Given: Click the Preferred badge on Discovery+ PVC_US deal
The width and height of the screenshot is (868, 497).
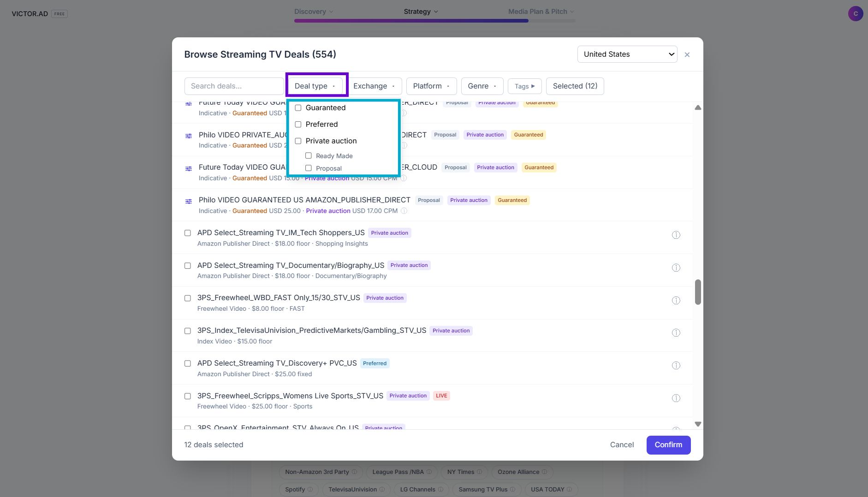Looking at the screenshot, I should click(x=375, y=363).
